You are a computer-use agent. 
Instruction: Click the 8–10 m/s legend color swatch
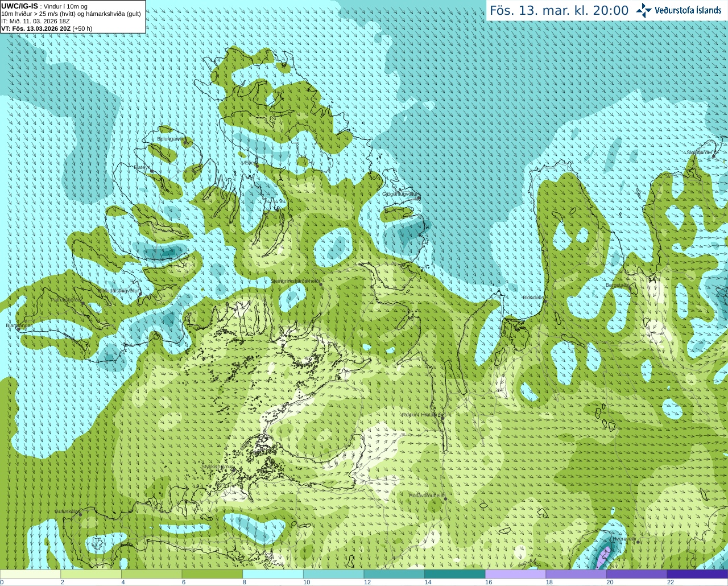273,574
